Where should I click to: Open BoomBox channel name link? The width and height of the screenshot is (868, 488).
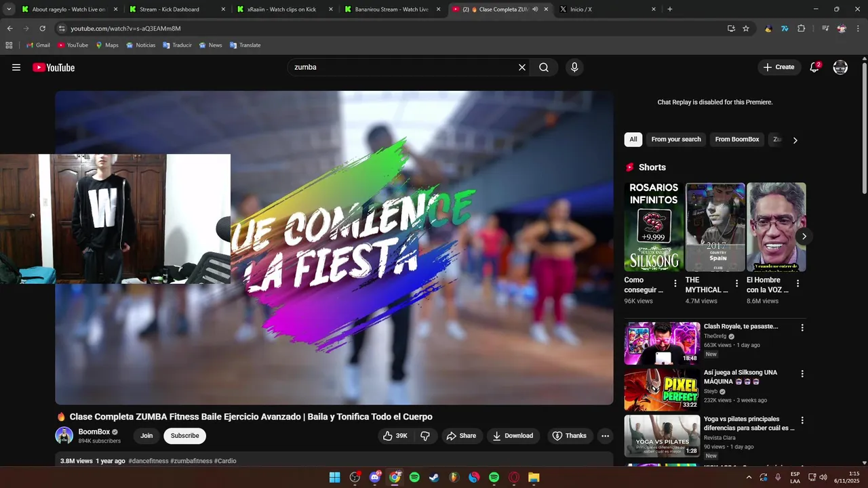94,432
